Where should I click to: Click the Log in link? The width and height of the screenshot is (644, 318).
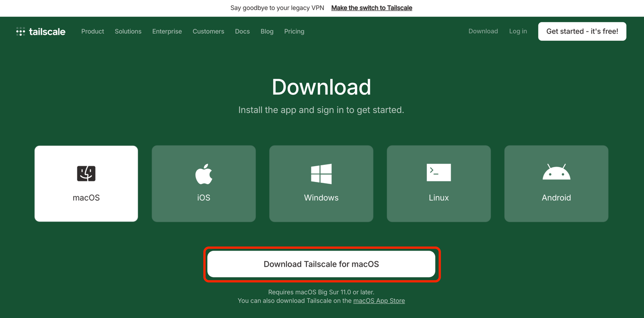tap(518, 31)
